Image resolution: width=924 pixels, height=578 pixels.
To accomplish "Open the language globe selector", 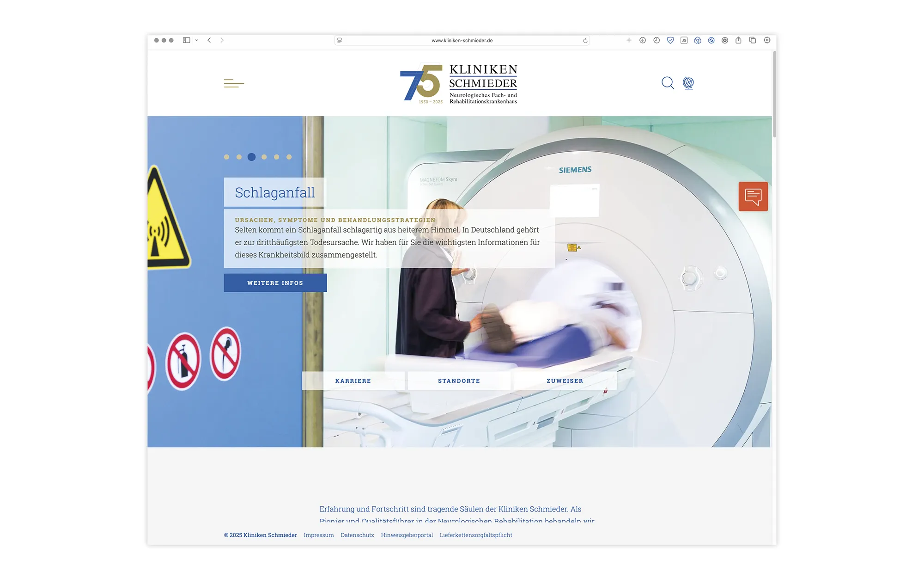I will pos(688,83).
